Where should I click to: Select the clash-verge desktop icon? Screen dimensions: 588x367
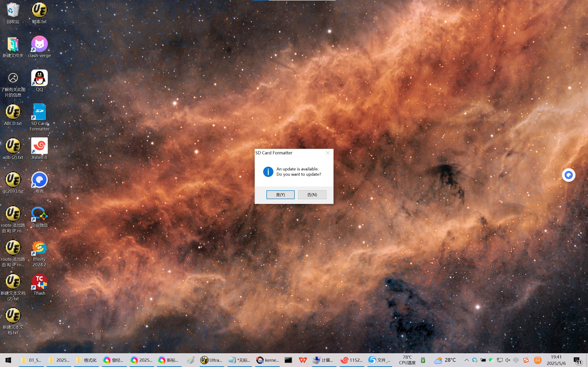(x=39, y=44)
